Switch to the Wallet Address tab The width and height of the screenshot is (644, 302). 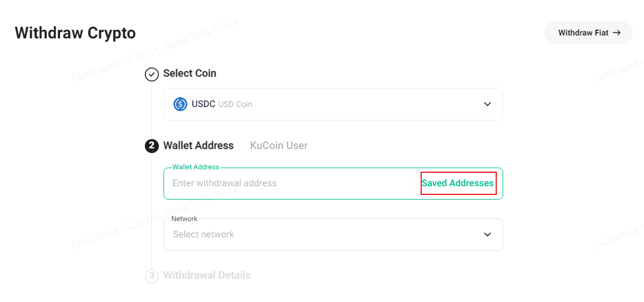click(198, 145)
